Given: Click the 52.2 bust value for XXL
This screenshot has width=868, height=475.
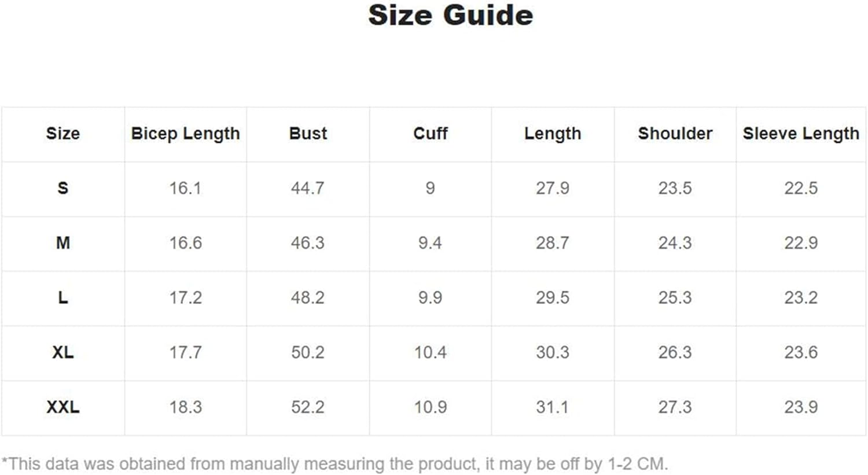Looking at the screenshot, I should point(307,407).
